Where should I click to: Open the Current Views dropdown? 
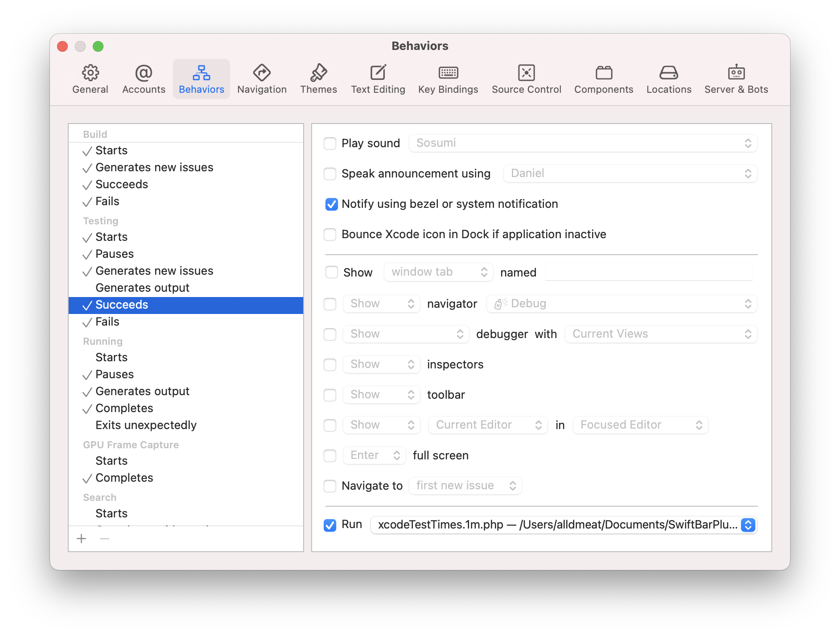pyautogui.click(x=661, y=334)
